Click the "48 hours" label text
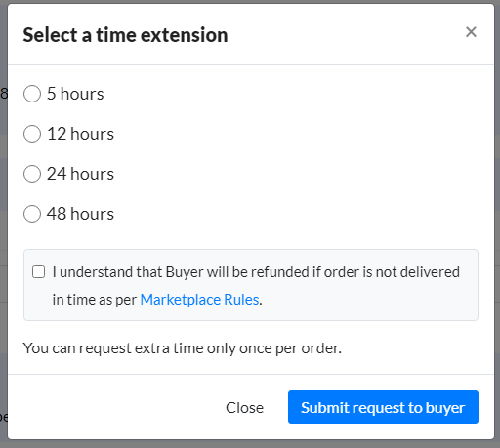Screen dimensions: 500x448 pos(80,214)
